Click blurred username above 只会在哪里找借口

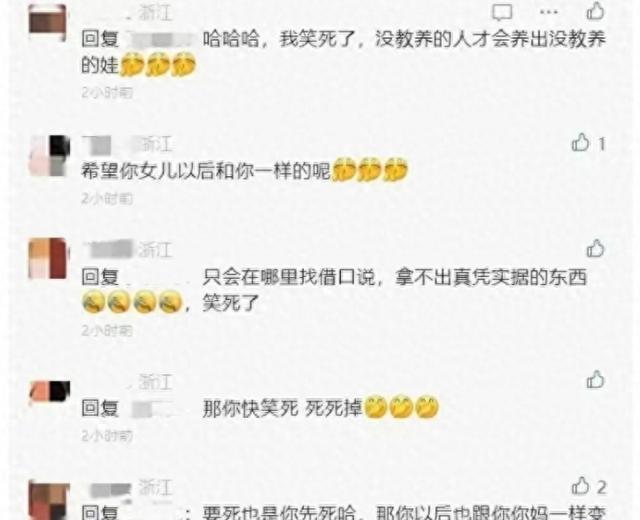coord(109,249)
